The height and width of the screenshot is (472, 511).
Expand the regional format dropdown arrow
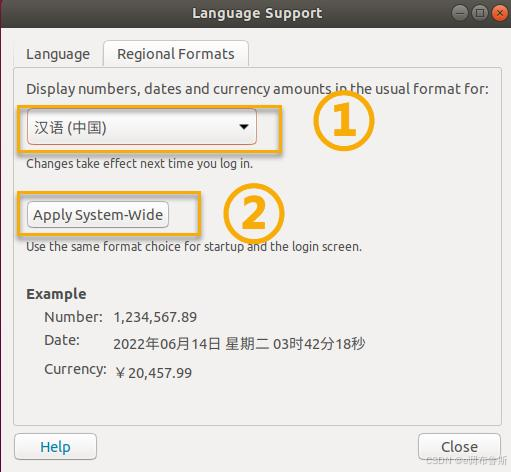[x=244, y=127]
